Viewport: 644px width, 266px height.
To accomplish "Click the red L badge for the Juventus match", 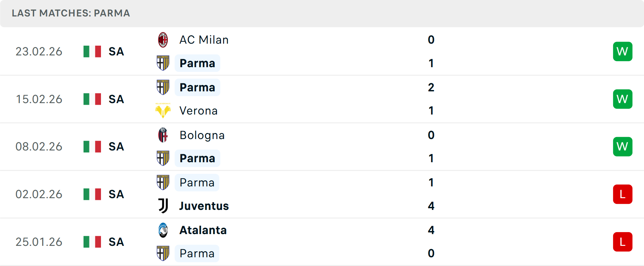I will (x=623, y=194).
